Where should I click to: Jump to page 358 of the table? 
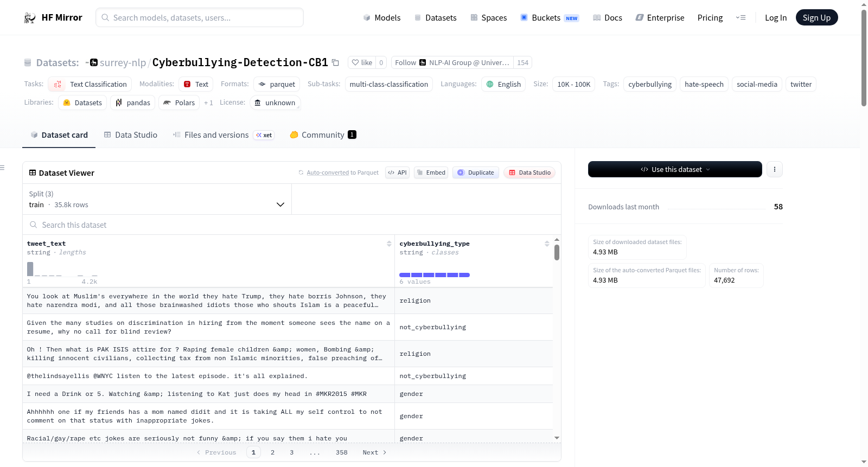(341, 452)
